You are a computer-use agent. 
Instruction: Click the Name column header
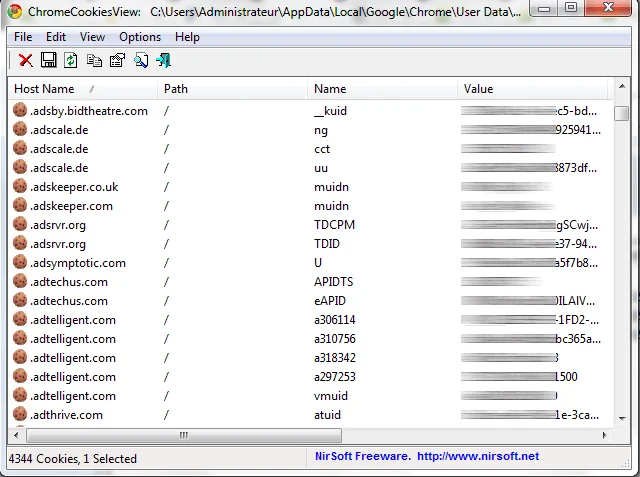coord(382,89)
